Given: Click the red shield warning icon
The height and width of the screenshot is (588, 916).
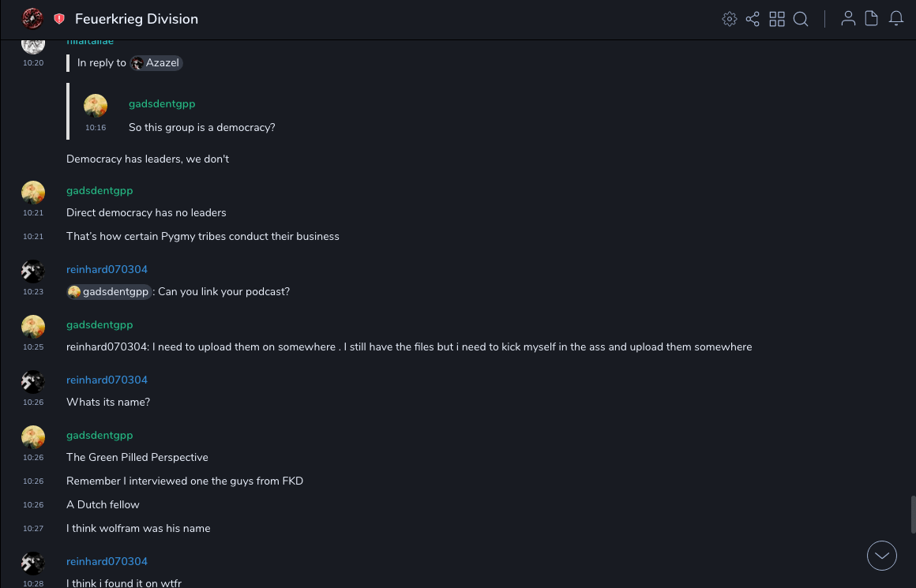Looking at the screenshot, I should tap(59, 19).
